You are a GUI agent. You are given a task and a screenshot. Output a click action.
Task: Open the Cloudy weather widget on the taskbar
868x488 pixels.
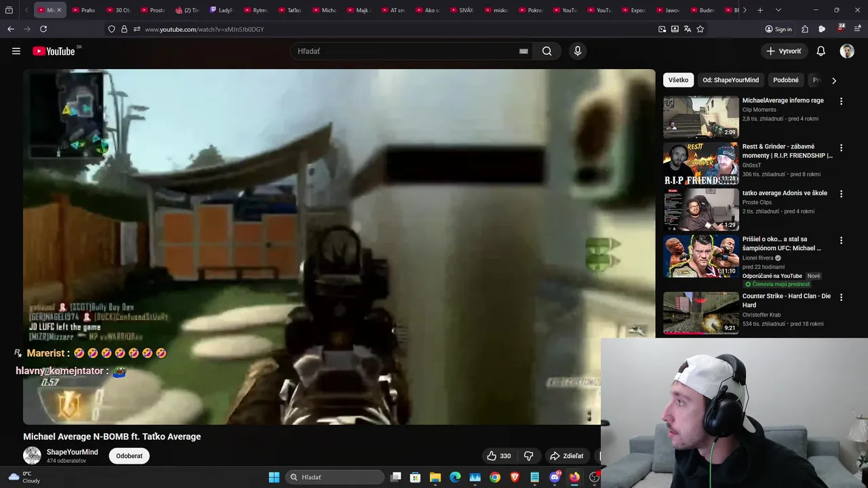tap(24, 477)
